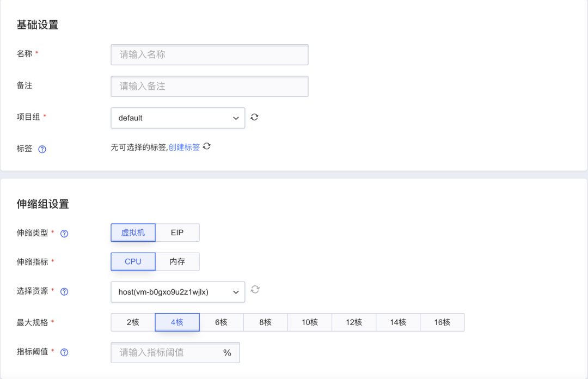The height and width of the screenshot is (379, 588).
Task: Click refresh icon next to 创建标签
Action: click(x=207, y=146)
